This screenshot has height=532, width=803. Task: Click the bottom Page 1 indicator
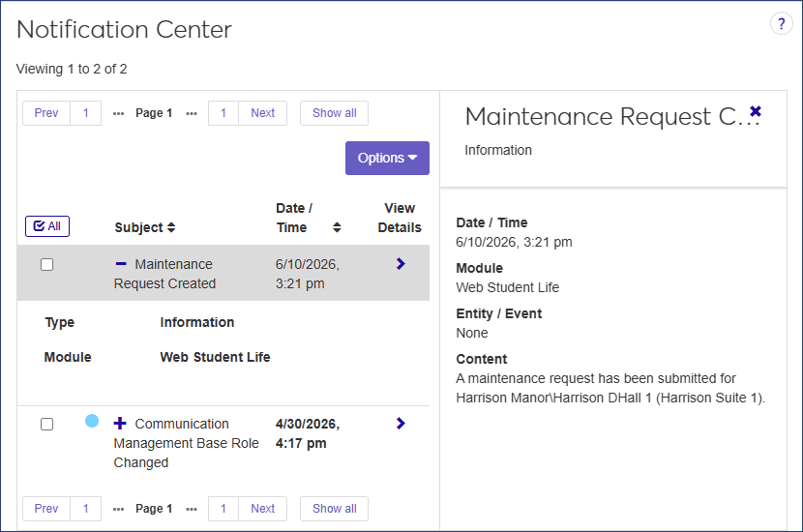pyautogui.click(x=154, y=509)
